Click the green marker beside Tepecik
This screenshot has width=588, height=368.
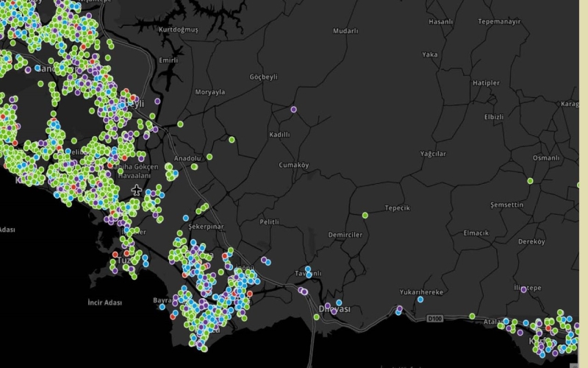(365, 215)
